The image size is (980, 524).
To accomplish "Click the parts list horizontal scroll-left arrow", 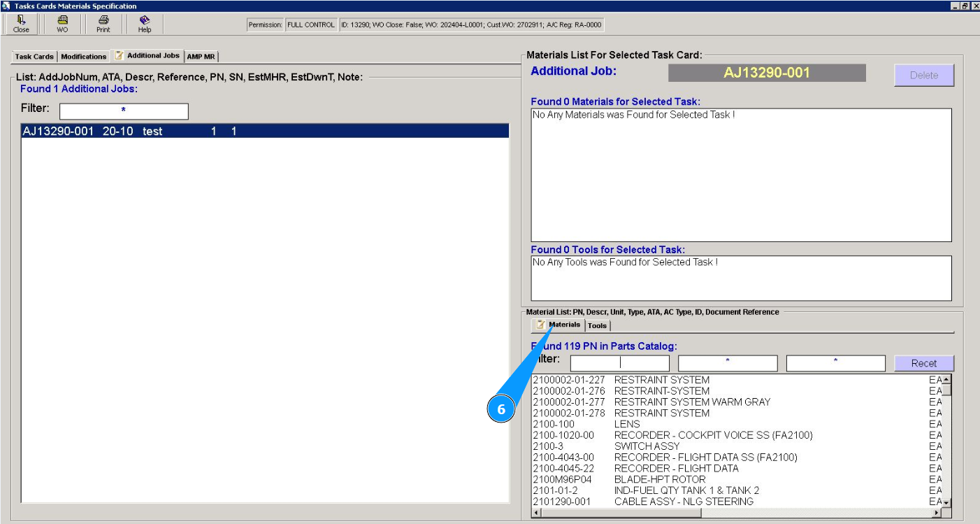I will click(537, 513).
